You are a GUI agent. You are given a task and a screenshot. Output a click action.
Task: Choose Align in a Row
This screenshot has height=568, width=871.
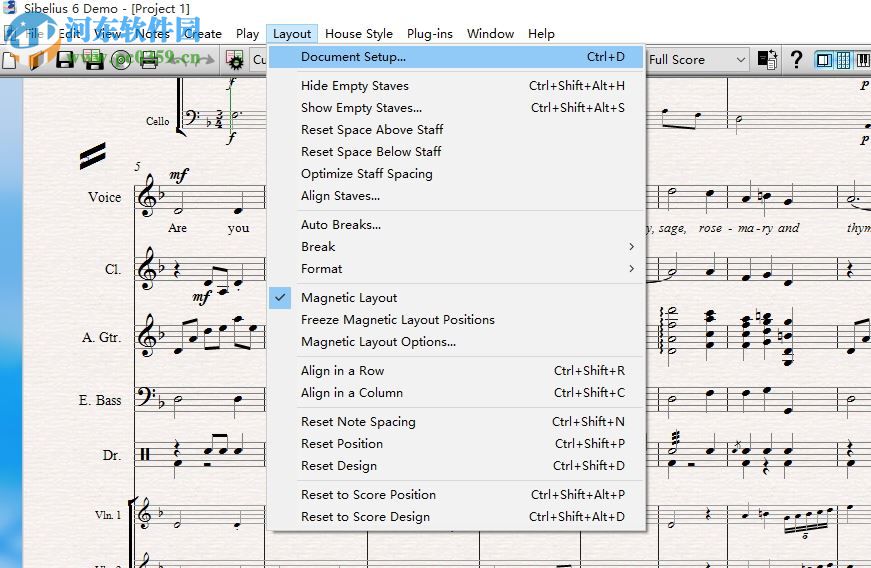point(455,371)
